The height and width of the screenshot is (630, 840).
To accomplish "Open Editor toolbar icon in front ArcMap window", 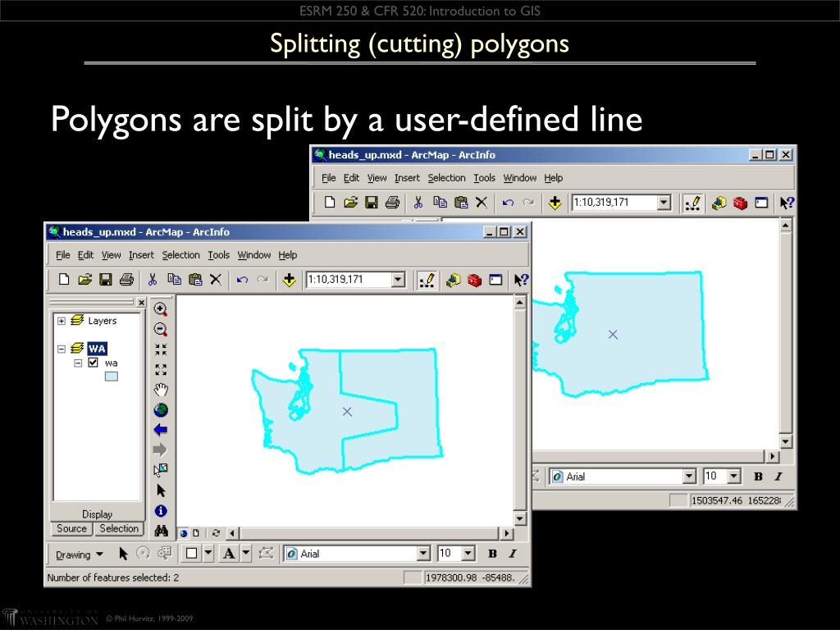I will (427, 281).
